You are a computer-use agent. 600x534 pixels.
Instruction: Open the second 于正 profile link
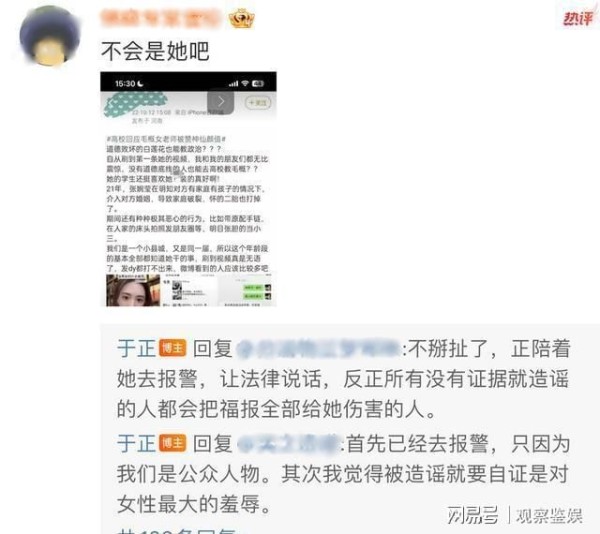tap(136, 443)
